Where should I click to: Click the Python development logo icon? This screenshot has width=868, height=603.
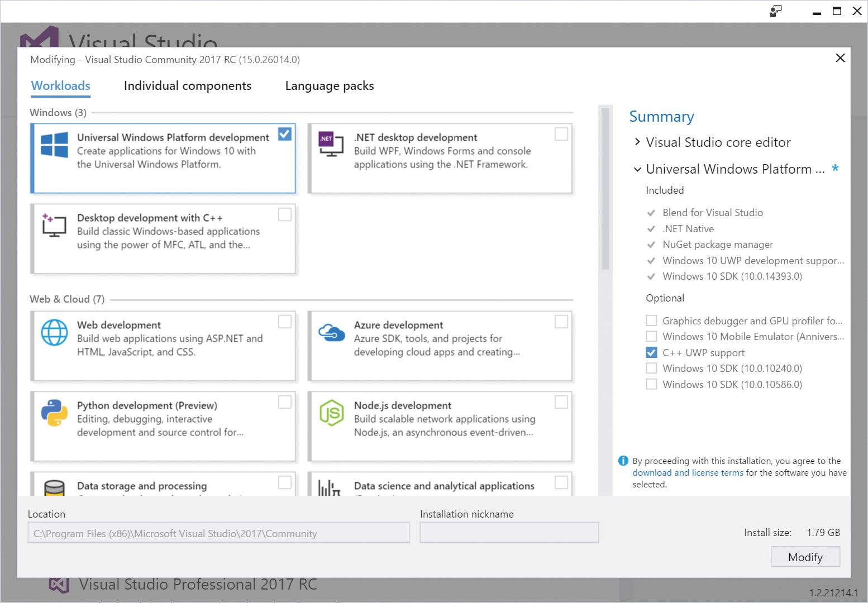coord(55,413)
